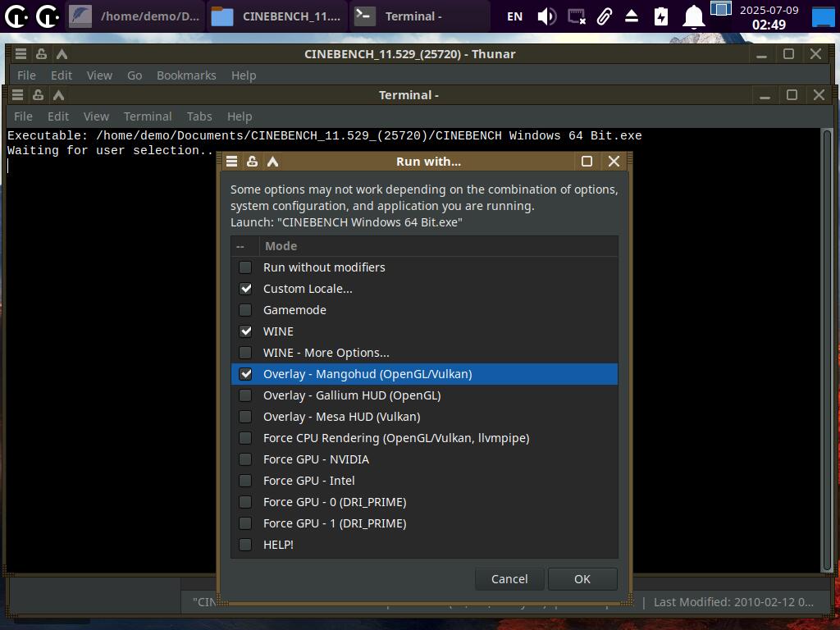Click the workspace switcher icon
The height and width of the screenshot is (630, 840).
tap(720, 8)
